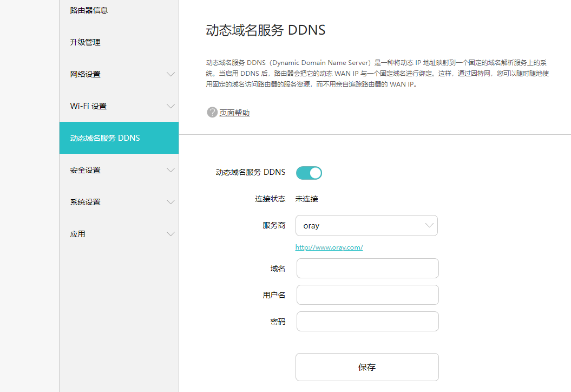Focus the 域名 input field
The image size is (571, 392).
tap(367, 269)
